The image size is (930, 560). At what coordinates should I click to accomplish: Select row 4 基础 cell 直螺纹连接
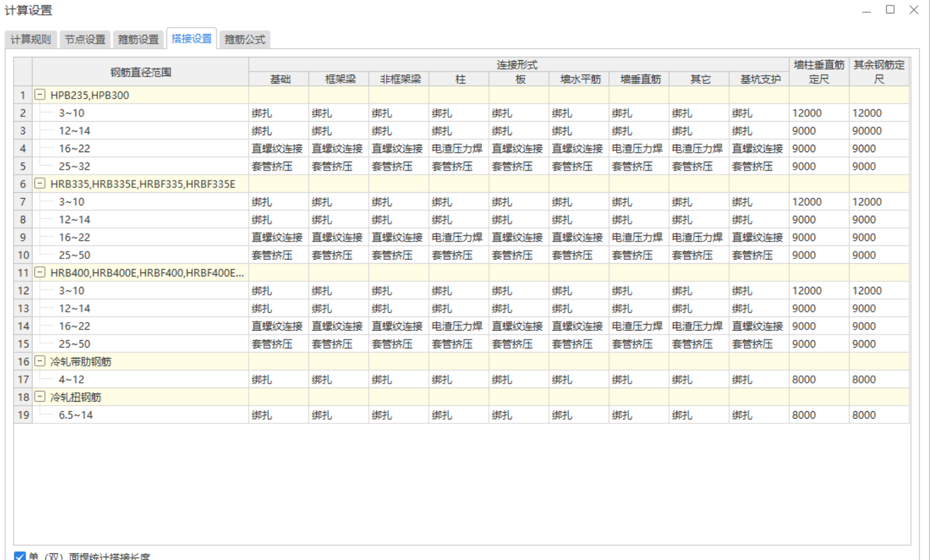tap(279, 148)
